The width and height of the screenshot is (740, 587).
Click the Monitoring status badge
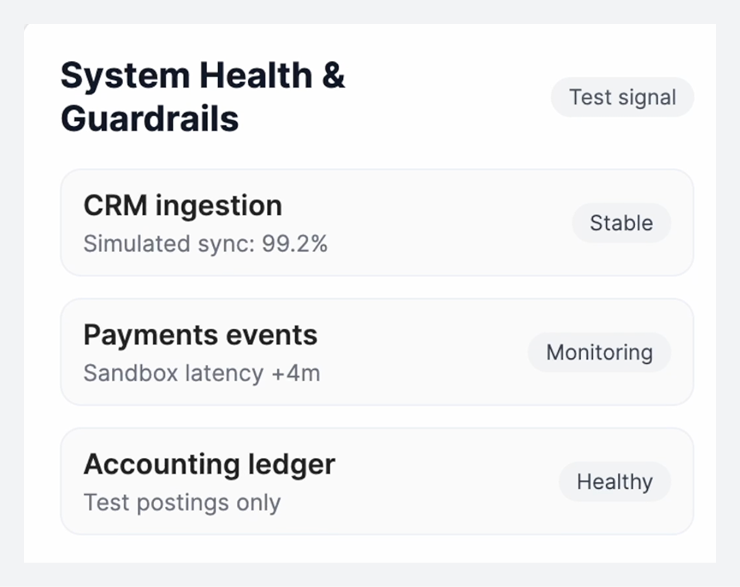tap(599, 352)
